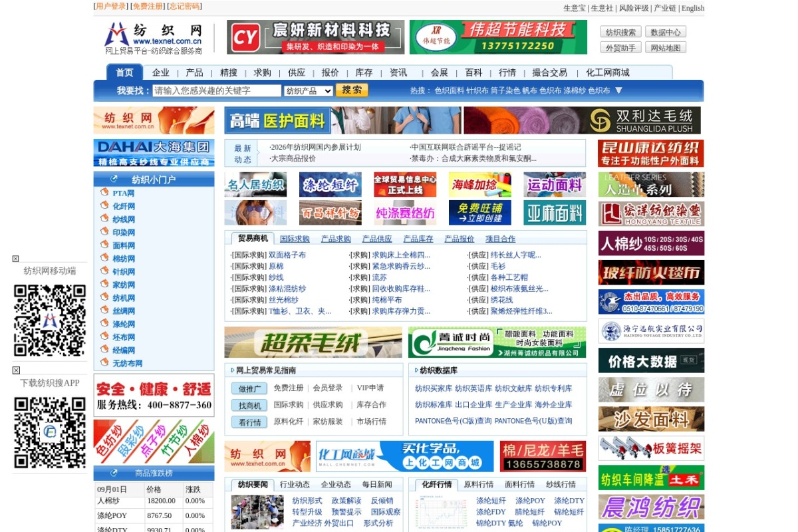The width and height of the screenshot is (798, 532).
Task: Open the 纺织买家库 database link
Action: [x=434, y=388]
